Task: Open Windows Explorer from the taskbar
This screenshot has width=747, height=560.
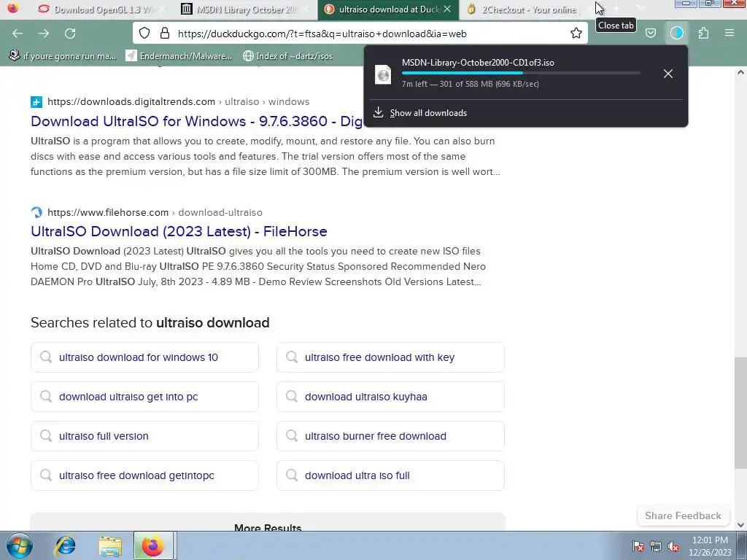Action: click(110, 545)
